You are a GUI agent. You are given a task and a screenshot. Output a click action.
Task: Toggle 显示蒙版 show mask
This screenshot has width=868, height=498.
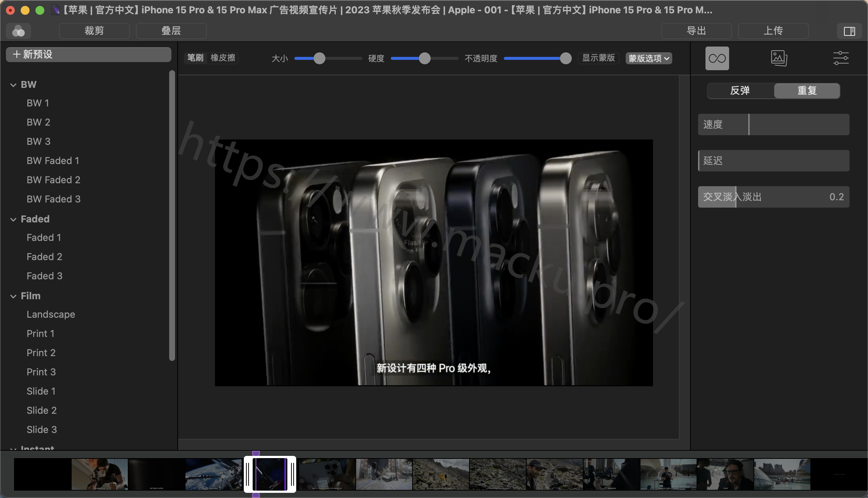point(598,58)
